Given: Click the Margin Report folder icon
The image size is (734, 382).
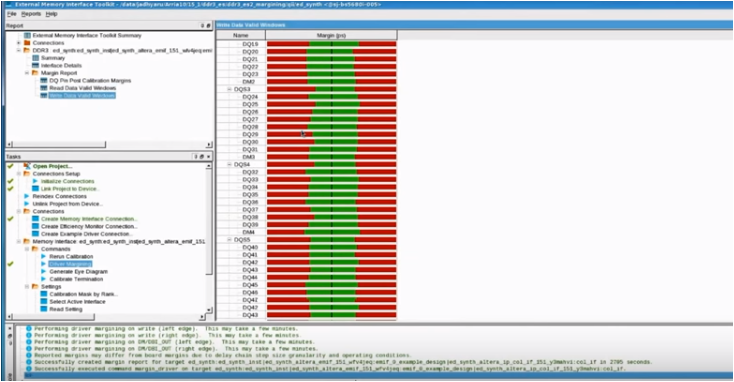Looking at the screenshot, I should point(35,73).
